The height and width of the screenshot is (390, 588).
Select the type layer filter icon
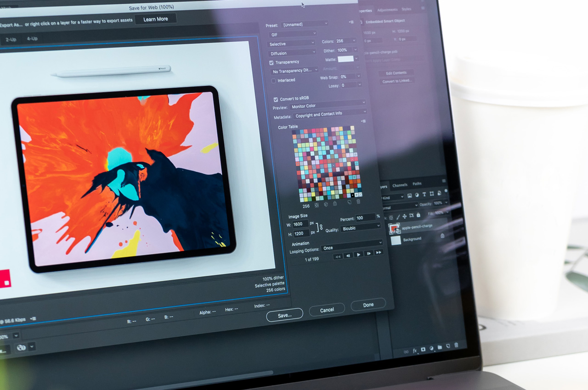tap(424, 195)
